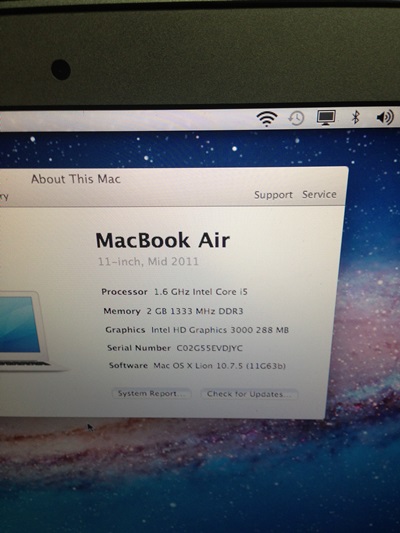The width and height of the screenshot is (400, 533).
Task: Click the About This Mac window title
Action: pyautogui.click(x=76, y=179)
